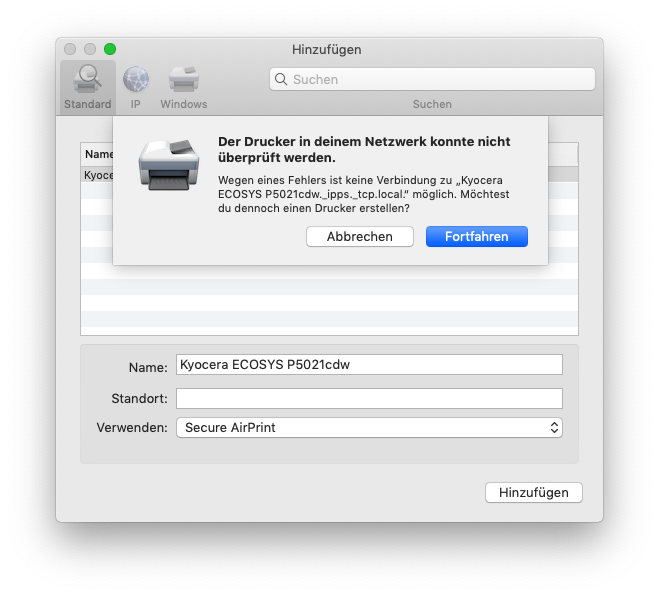The width and height of the screenshot is (659, 596).
Task: Click the green zoom window button
Action: (110, 49)
